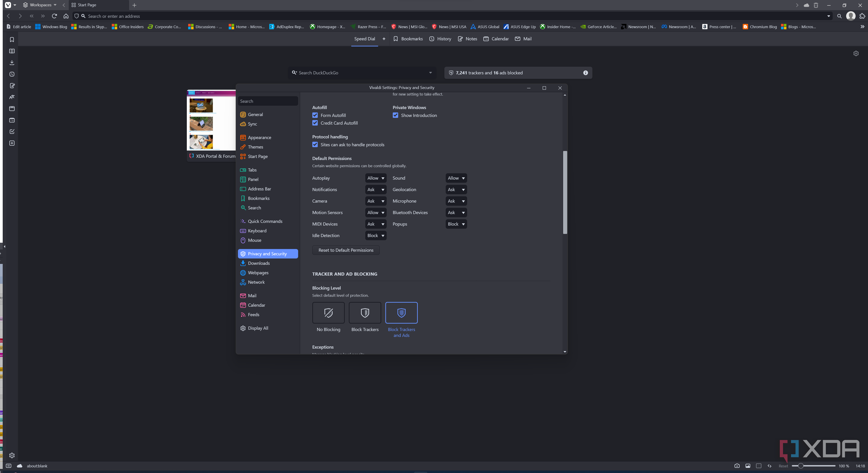This screenshot has height=473, width=868.
Task: Switch to the History start page tab
Action: (x=440, y=39)
